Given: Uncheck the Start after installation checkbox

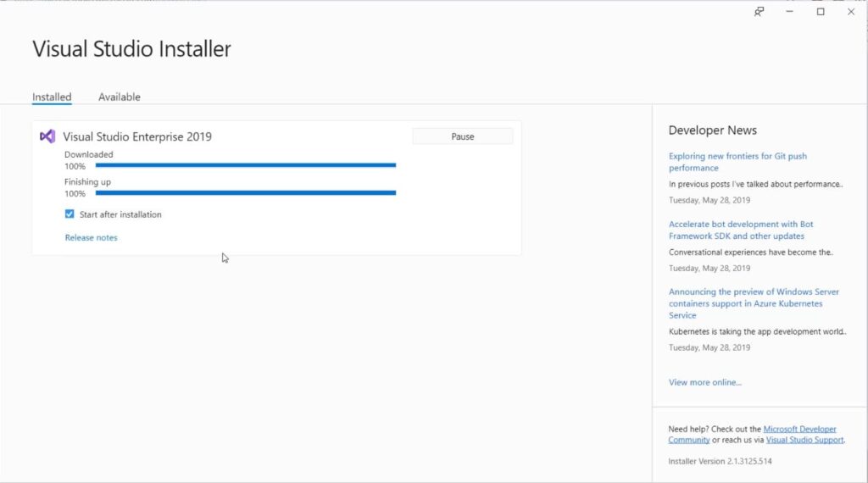Looking at the screenshot, I should [70, 214].
